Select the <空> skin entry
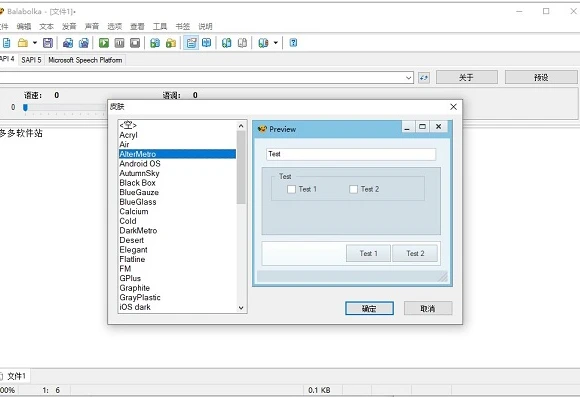The width and height of the screenshot is (580, 397). click(x=177, y=125)
